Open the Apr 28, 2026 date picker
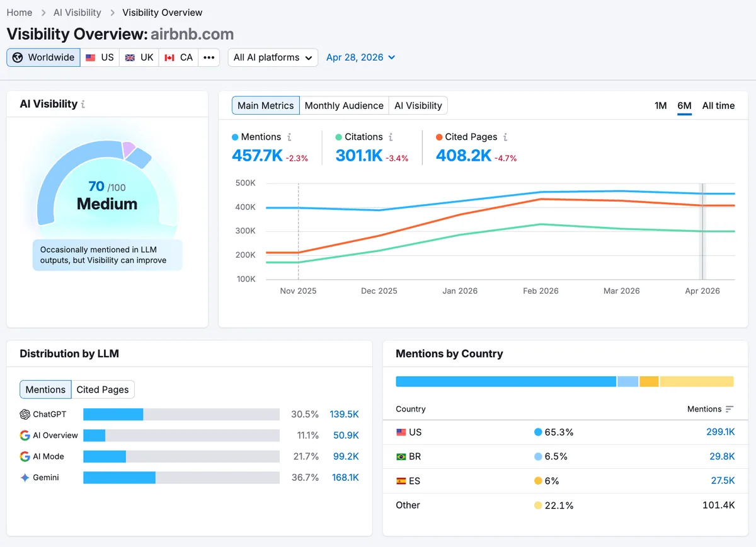This screenshot has height=547, width=756. [x=361, y=57]
